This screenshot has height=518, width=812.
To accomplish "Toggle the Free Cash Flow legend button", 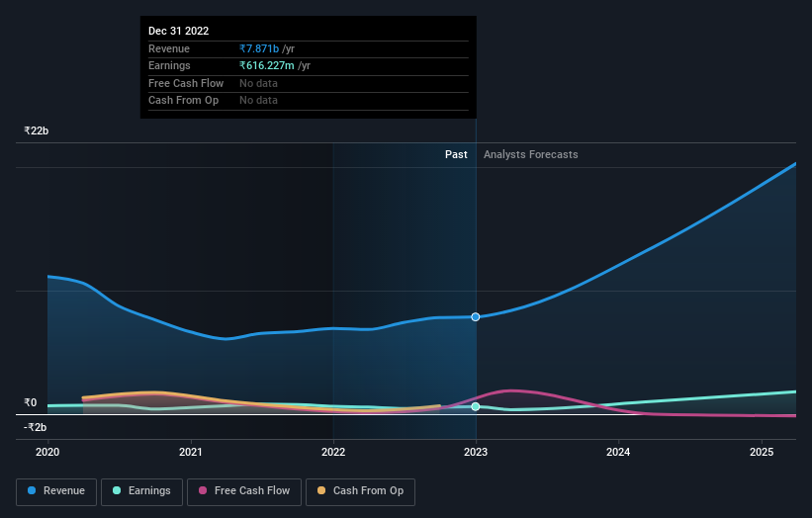I will click(x=244, y=491).
